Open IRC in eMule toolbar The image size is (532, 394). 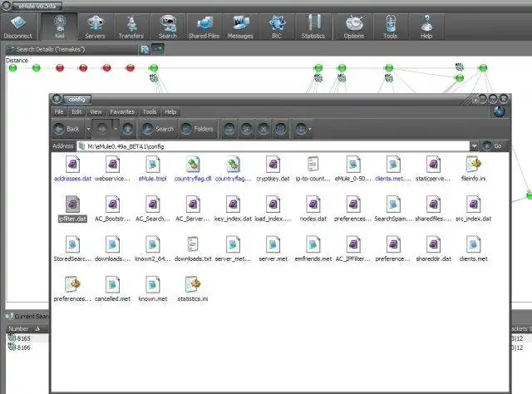coord(277,27)
